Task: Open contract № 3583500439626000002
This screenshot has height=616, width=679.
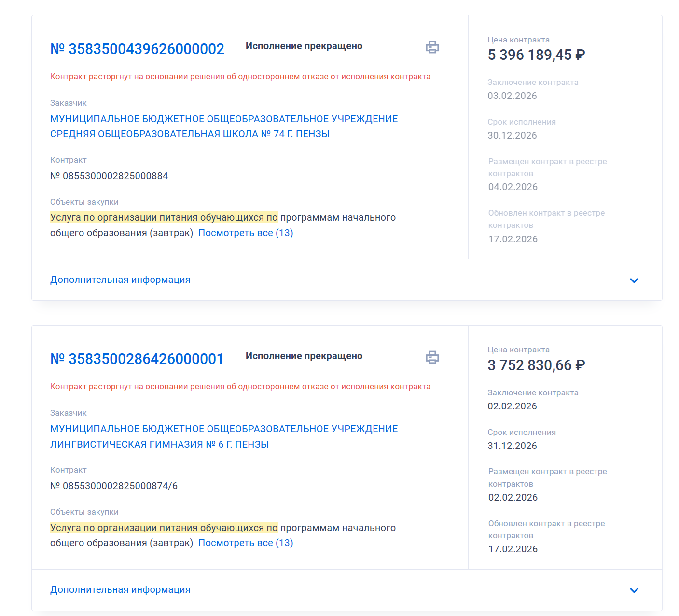Action: tap(137, 49)
